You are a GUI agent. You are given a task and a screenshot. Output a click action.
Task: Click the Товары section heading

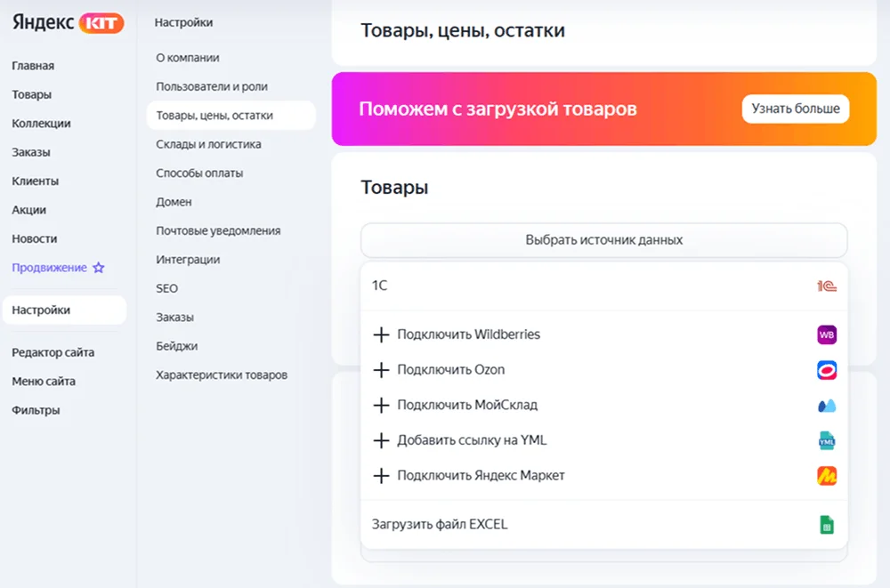pos(394,188)
